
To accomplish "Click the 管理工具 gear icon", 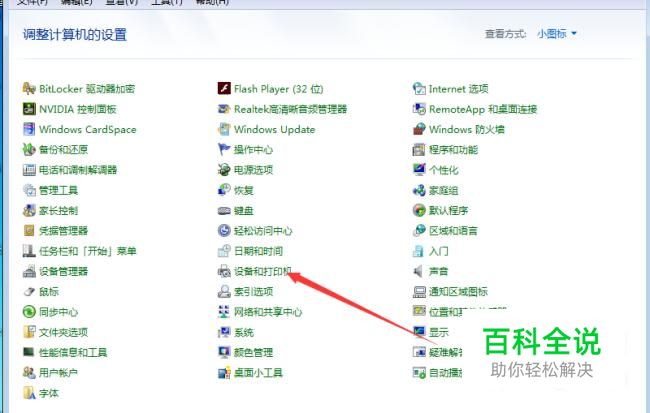I will click(x=29, y=190).
